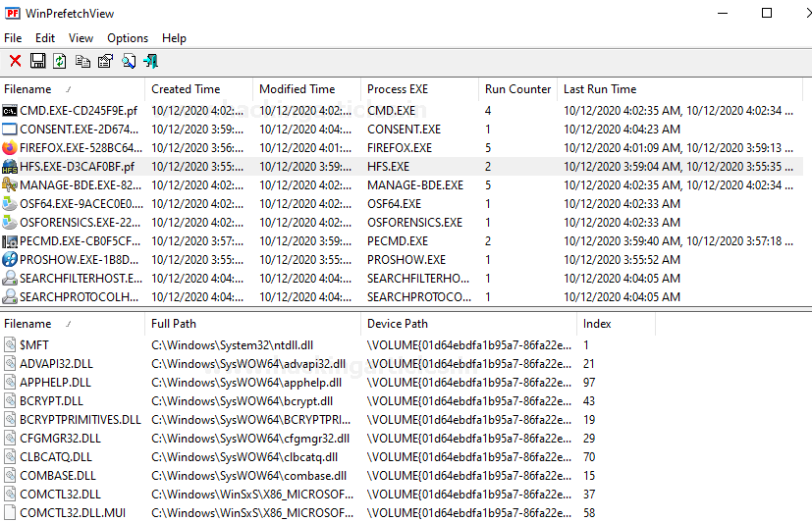The height and width of the screenshot is (522, 812).
Task: Click the SEARCHFILTERHOST file icon
Action: click(x=10, y=279)
